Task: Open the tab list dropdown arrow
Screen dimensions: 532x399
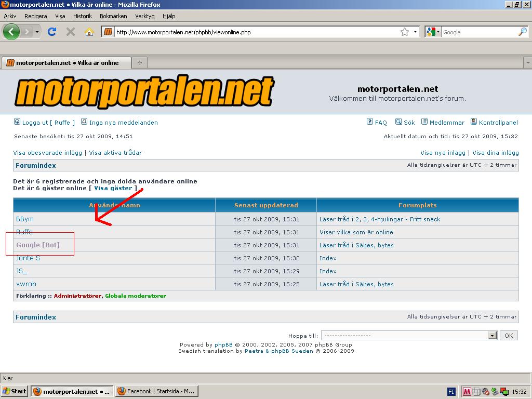Action: (528, 63)
